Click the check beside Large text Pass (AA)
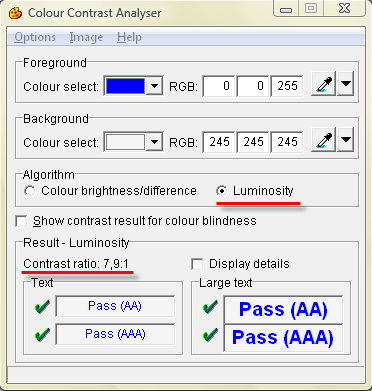Screen dimensions: 372x391 211,307
